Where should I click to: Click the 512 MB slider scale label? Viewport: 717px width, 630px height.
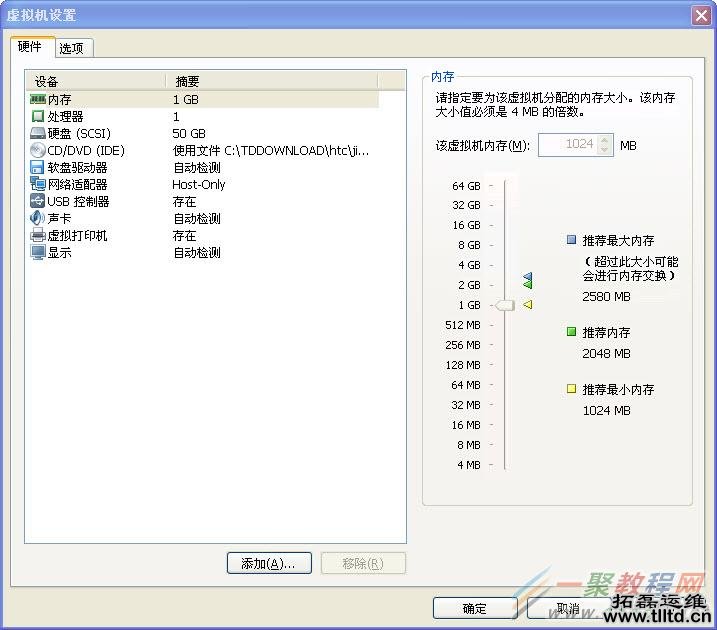coord(463,325)
